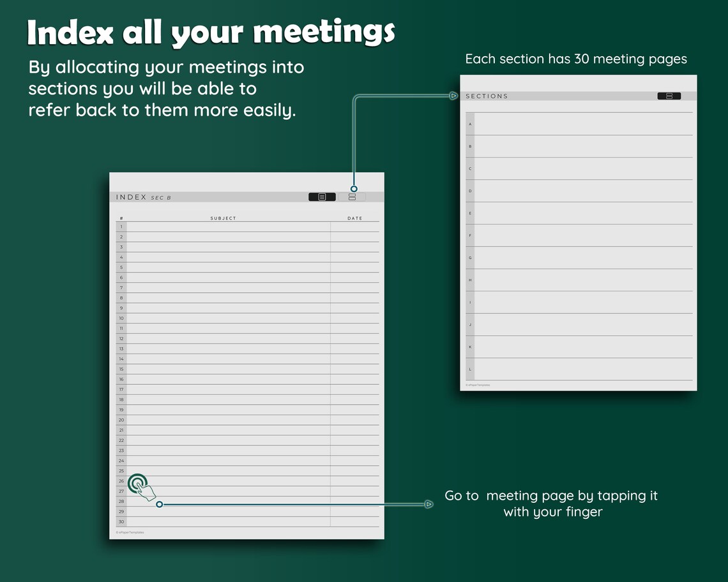Click the arrow pointer beside the SECTIONS header
The width and height of the screenshot is (728, 582).
[454, 95]
